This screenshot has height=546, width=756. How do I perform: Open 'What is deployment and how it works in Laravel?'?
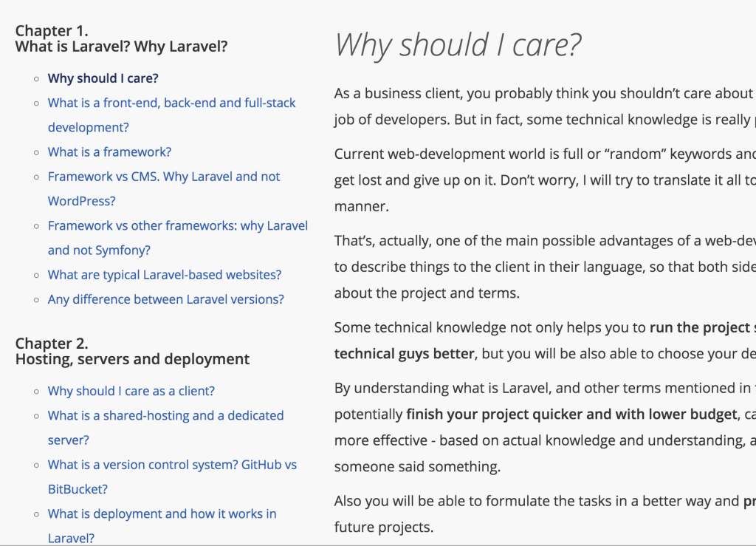pyautogui.click(x=162, y=526)
